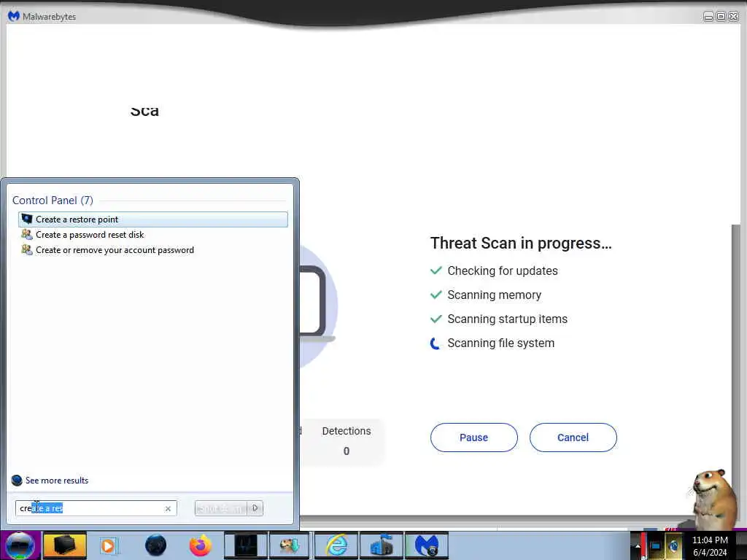Switch to Malwarebytes taskbar button
Image resolution: width=747 pixels, height=560 pixels.
click(x=426, y=545)
